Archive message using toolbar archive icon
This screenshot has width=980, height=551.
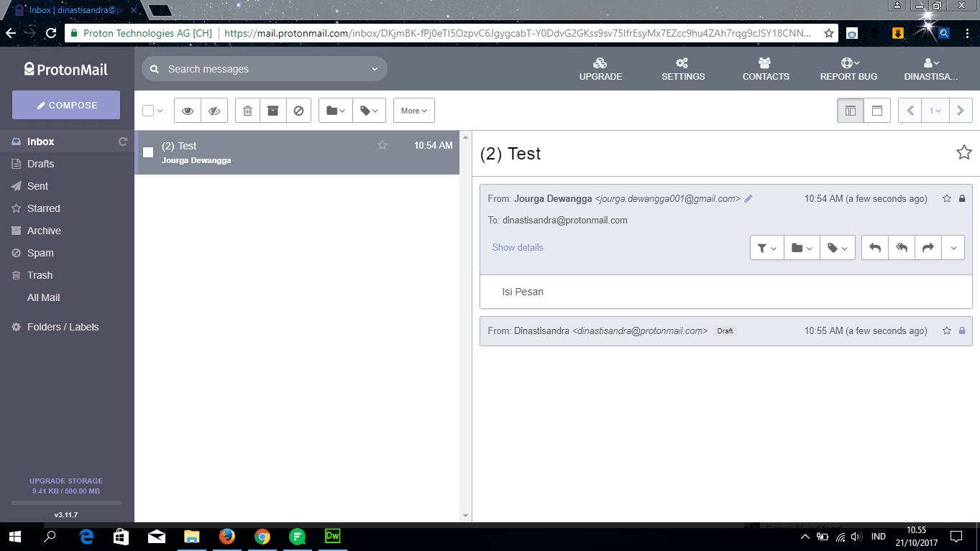(273, 111)
